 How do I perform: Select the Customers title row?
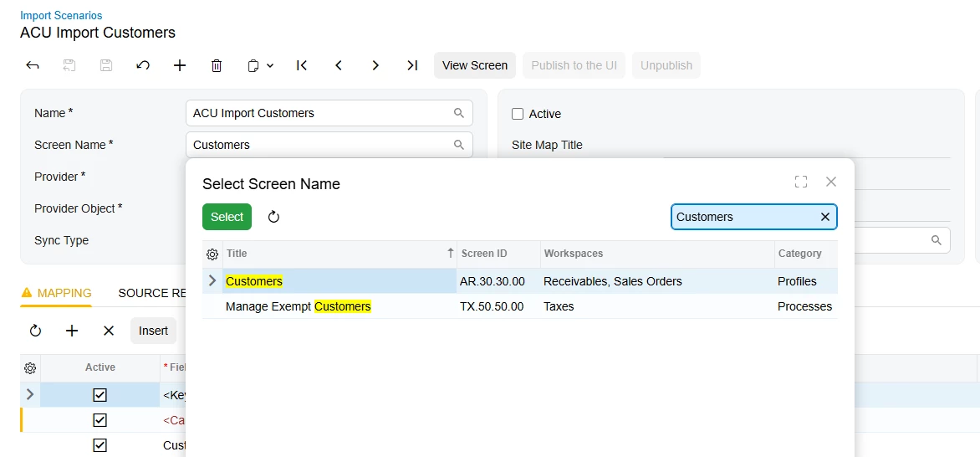pos(520,281)
